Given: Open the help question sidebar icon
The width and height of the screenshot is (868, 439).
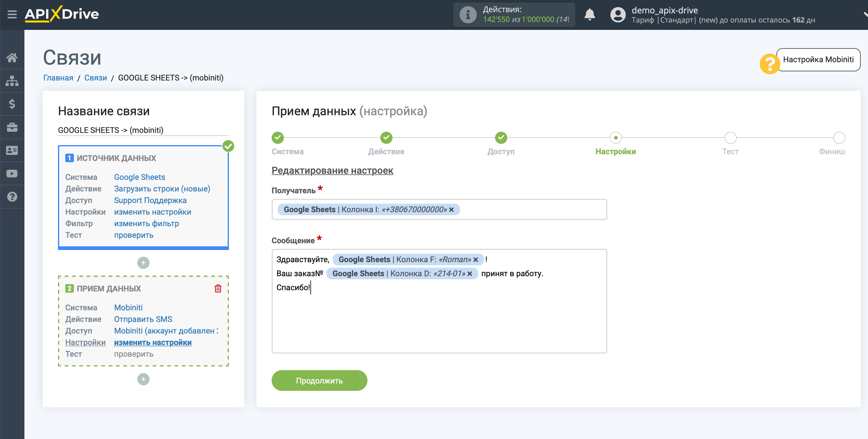Looking at the screenshot, I should (x=12, y=197).
